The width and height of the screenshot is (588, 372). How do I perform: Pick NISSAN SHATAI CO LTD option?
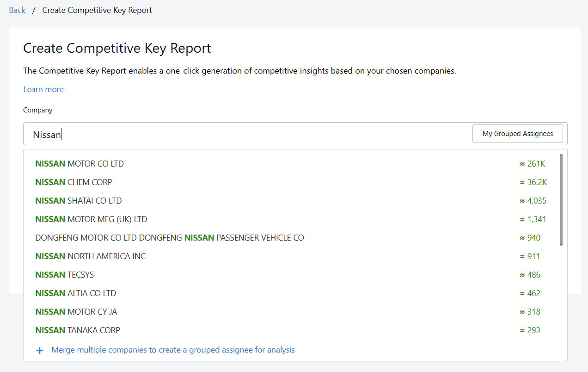coord(79,201)
